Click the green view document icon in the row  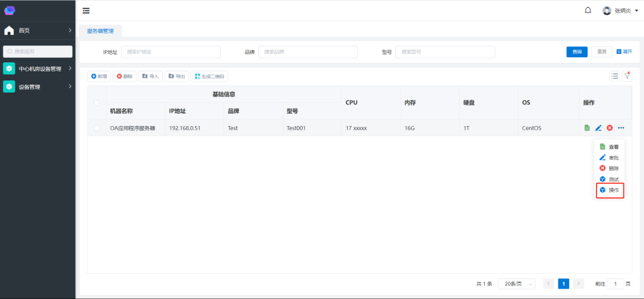pyautogui.click(x=587, y=128)
